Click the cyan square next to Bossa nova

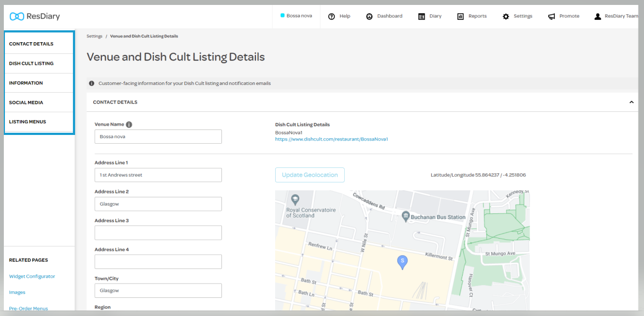point(283,15)
